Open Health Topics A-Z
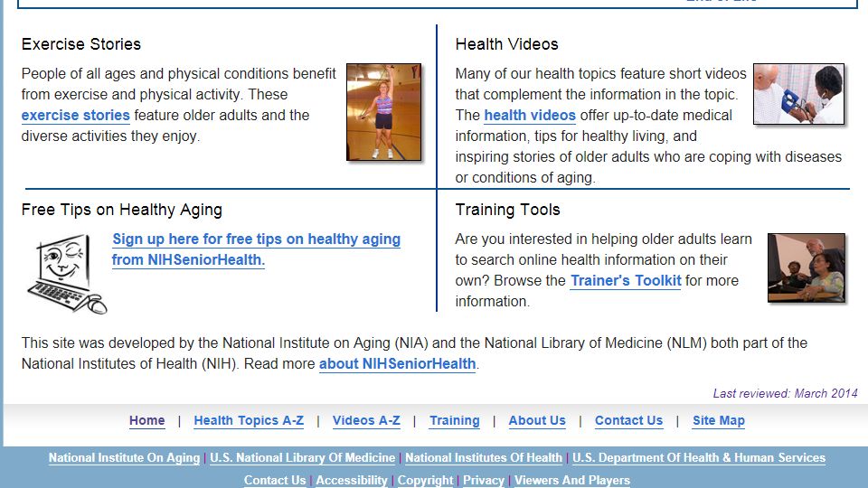This screenshot has height=488, width=868. click(x=249, y=420)
